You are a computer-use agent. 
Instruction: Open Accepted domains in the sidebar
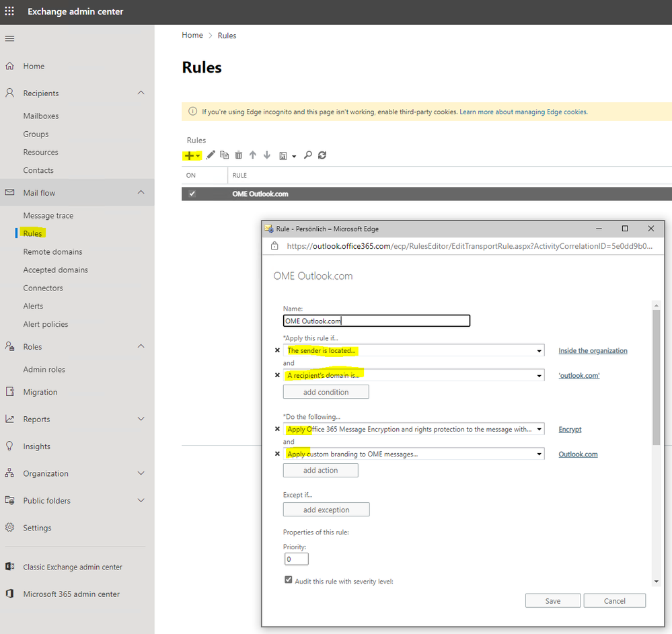(55, 270)
